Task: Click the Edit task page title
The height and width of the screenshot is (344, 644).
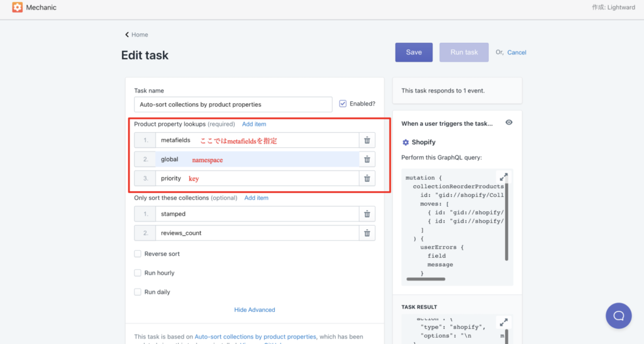Action: pos(145,55)
